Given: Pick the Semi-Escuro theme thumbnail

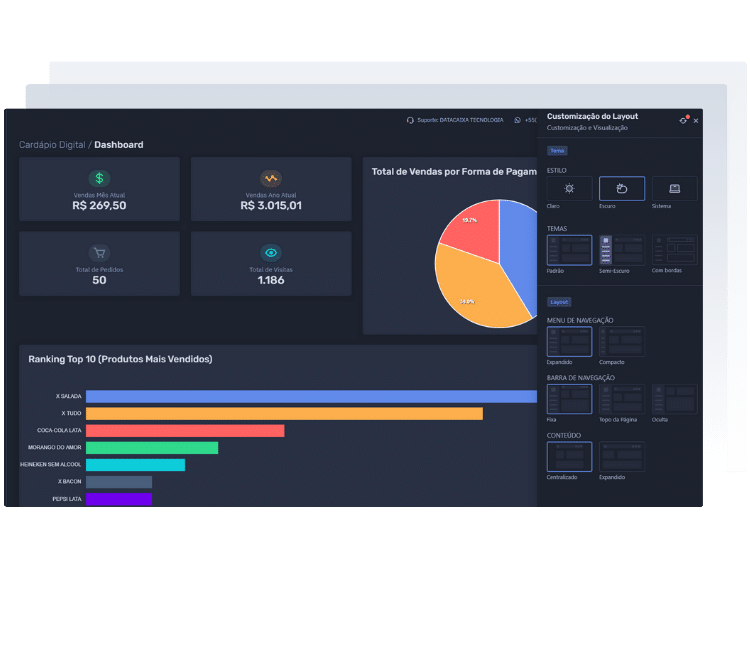Looking at the screenshot, I should pyautogui.click(x=622, y=250).
